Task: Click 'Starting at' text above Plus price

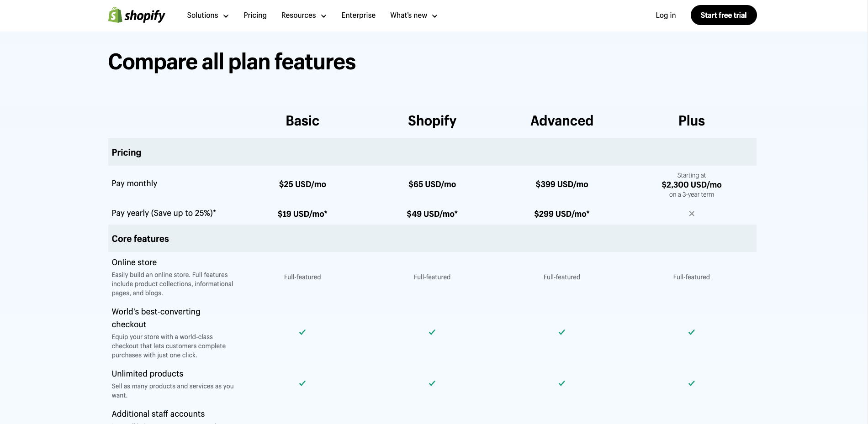Action: 692,175
